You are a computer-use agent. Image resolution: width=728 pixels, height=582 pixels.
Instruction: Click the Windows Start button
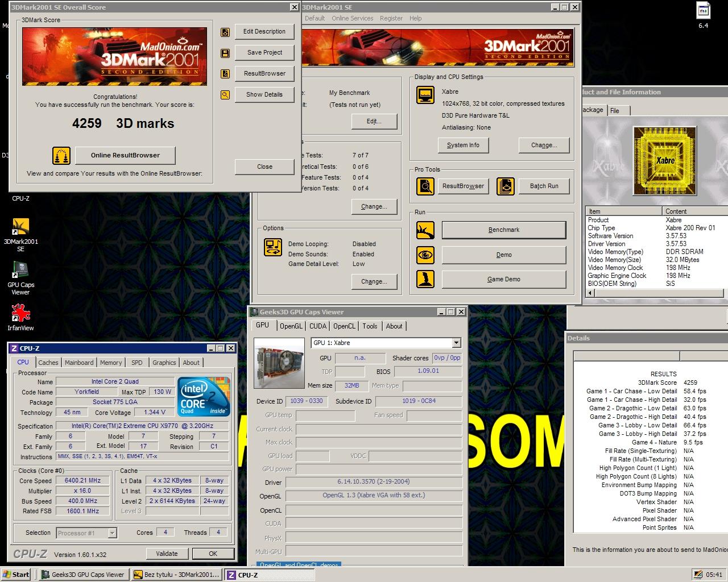16,575
